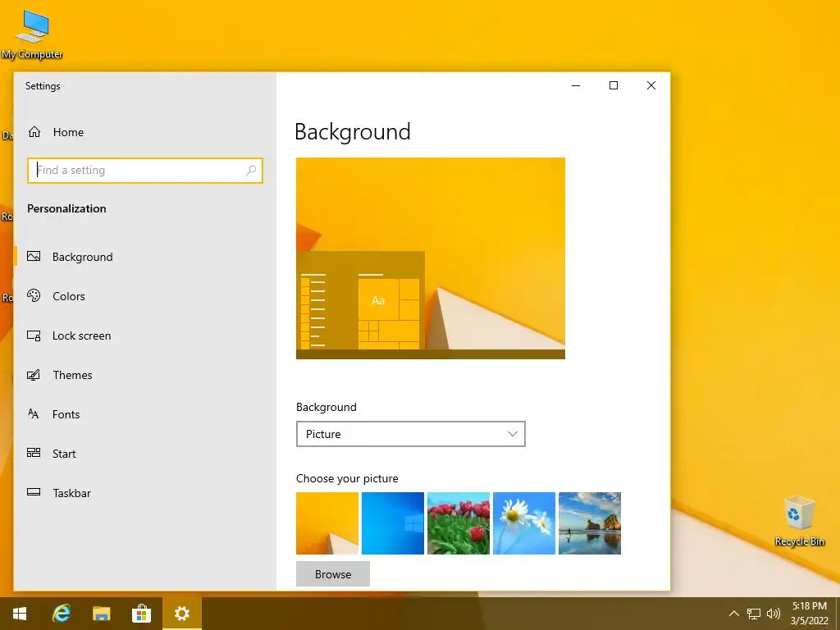Expand the Background type dropdown showing Picture
Viewport: 840px width, 630px height.
coord(411,434)
